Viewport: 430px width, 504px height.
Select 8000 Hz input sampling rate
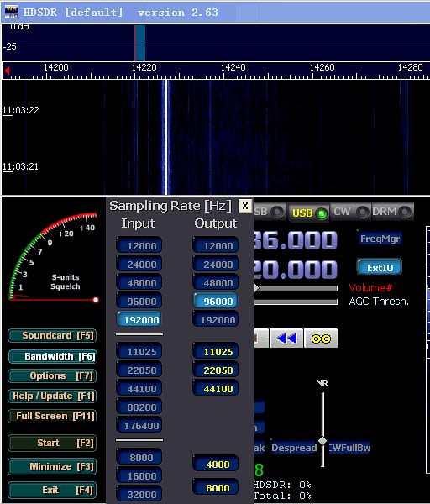139,458
